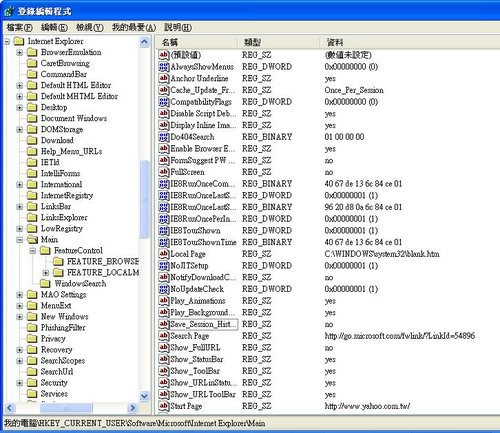Click the PhishingFilter folder icon
Image resolution: width=500 pixels, height=433 pixels.
click(x=32, y=328)
